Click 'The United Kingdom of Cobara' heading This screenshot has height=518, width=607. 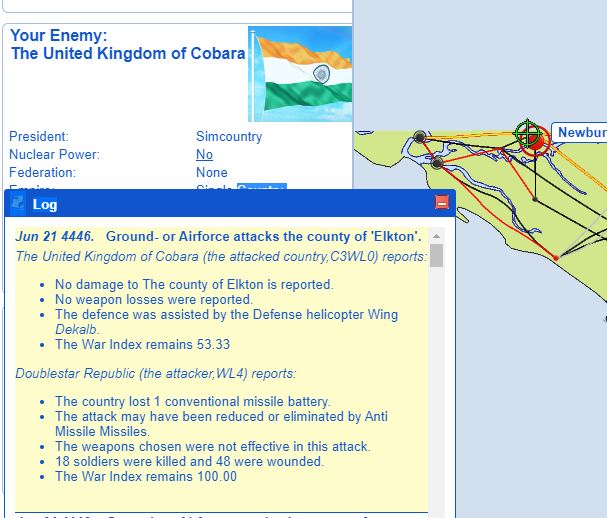(x=128, y=53)
